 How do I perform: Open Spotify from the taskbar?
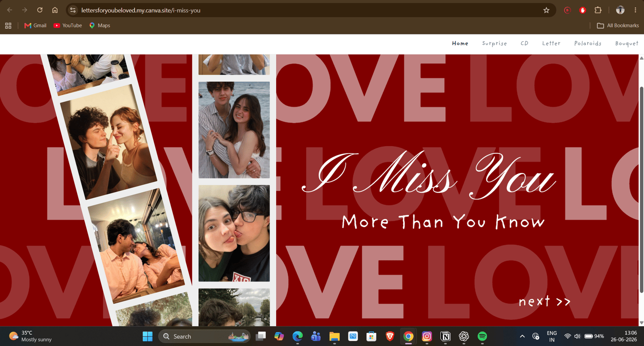click(x=482, y=337)
